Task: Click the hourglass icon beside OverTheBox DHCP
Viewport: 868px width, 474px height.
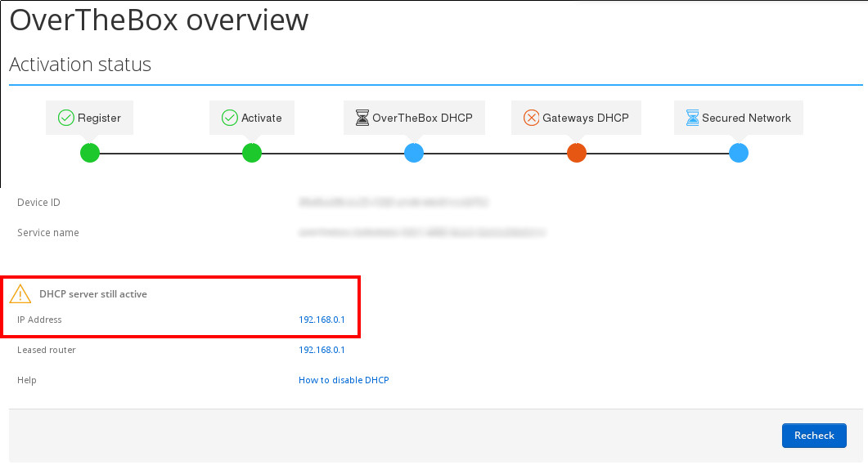Action: 362,118
